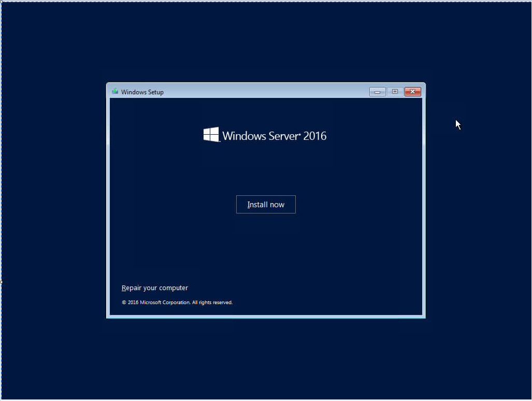Click the mouse cursor location area
Image resolution: width=532 pixels, height=401 pixels.
click(x=457, y=124)
